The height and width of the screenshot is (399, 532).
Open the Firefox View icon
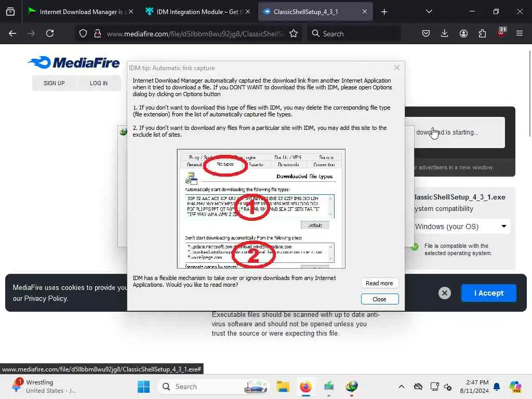click(x=10, y=12)
